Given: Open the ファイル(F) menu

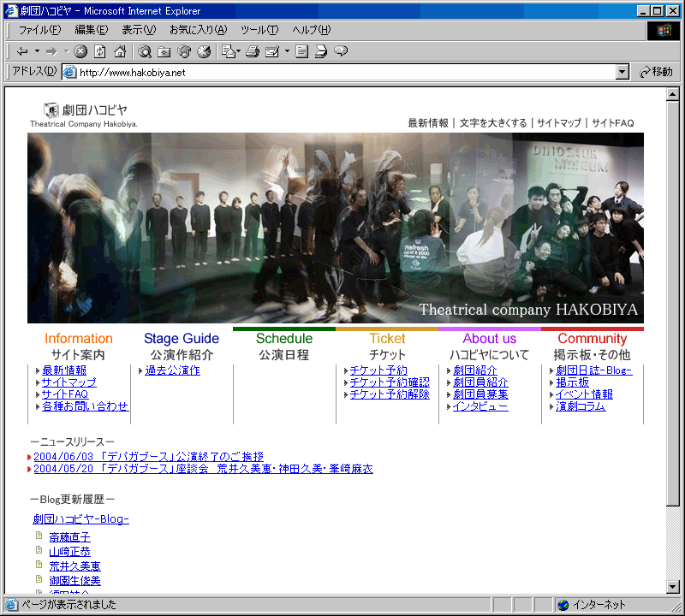Looking at the screenshot, I should tap(39, 30).
